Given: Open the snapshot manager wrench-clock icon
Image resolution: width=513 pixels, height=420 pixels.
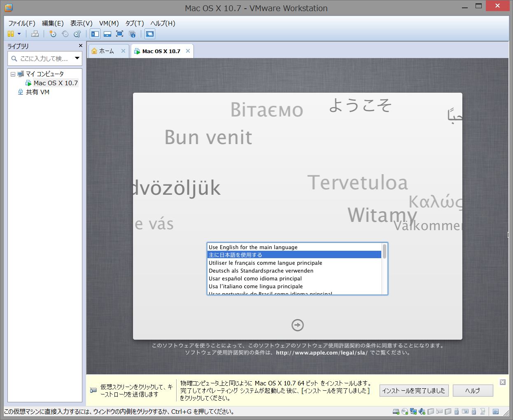Looking at the screenshot, I should [x=77, y=34].
